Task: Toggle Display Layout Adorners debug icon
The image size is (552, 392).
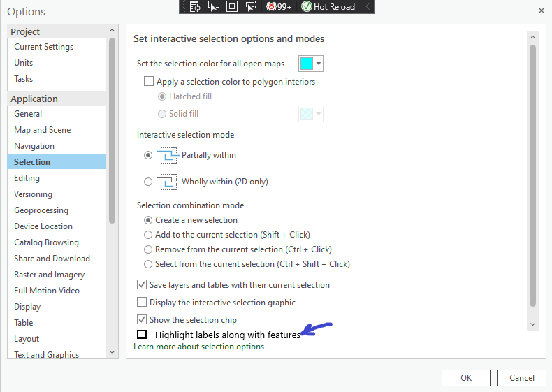Action: [232, 6]
